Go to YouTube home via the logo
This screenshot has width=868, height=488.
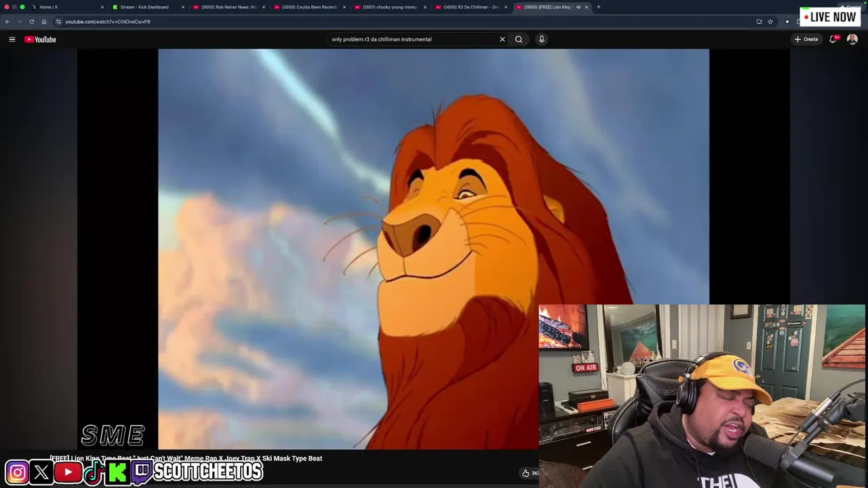pos(41,39)
